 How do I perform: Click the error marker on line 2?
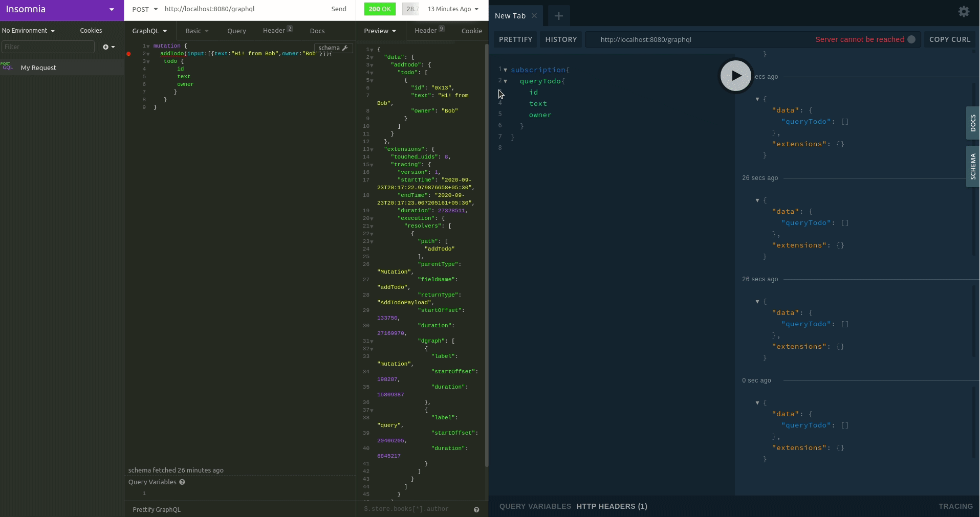point(128,54)
